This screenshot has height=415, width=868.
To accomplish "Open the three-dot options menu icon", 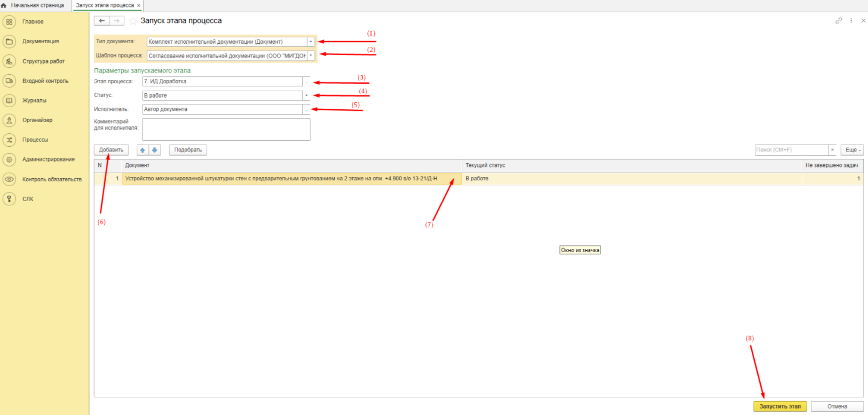I will tap(851, 21).
